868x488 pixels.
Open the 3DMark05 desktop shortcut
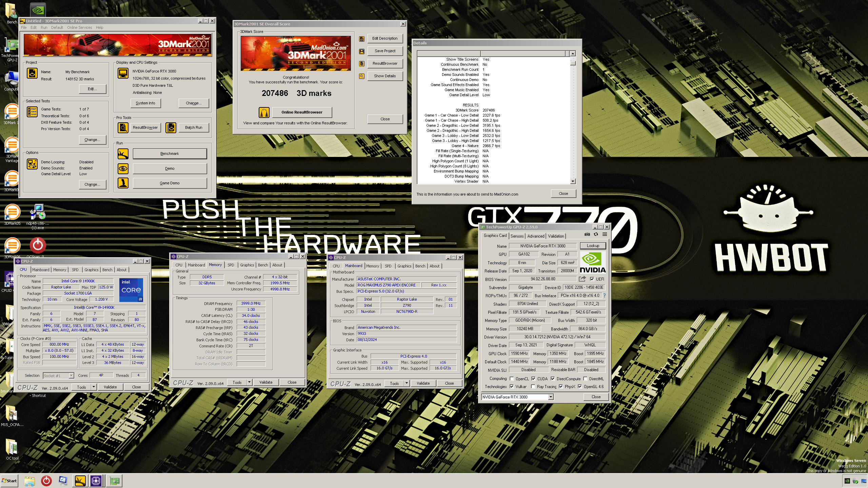click(x=12, y=215)
